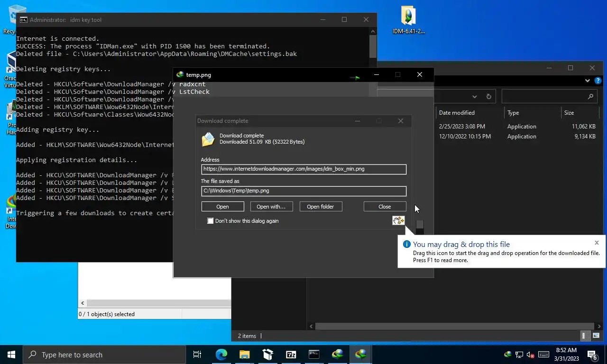Minimize the temp.png window

376,74
